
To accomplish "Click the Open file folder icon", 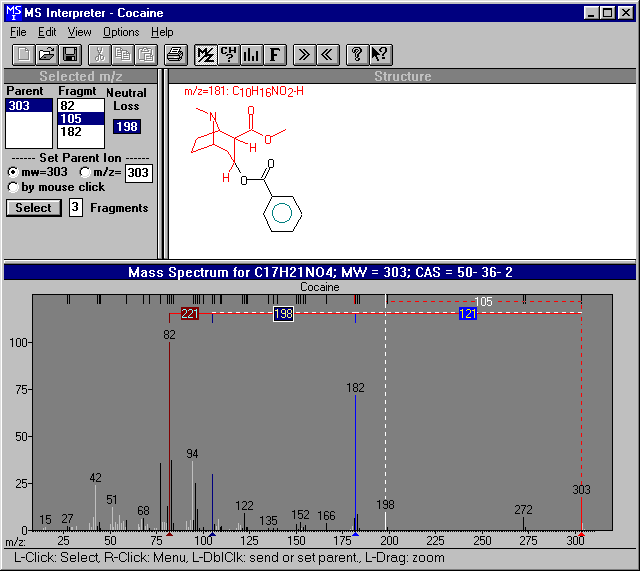I will [x=47, y=55].
